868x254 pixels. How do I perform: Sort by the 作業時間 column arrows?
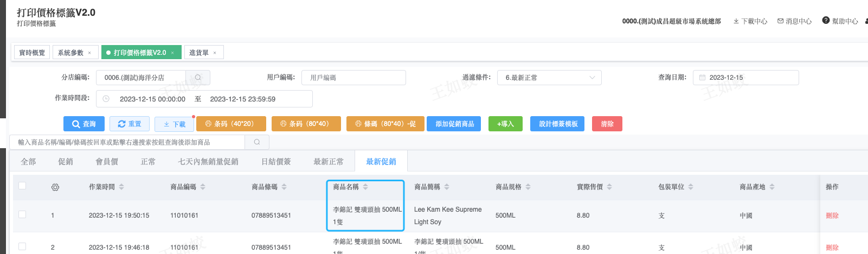[x=121, y=187]
